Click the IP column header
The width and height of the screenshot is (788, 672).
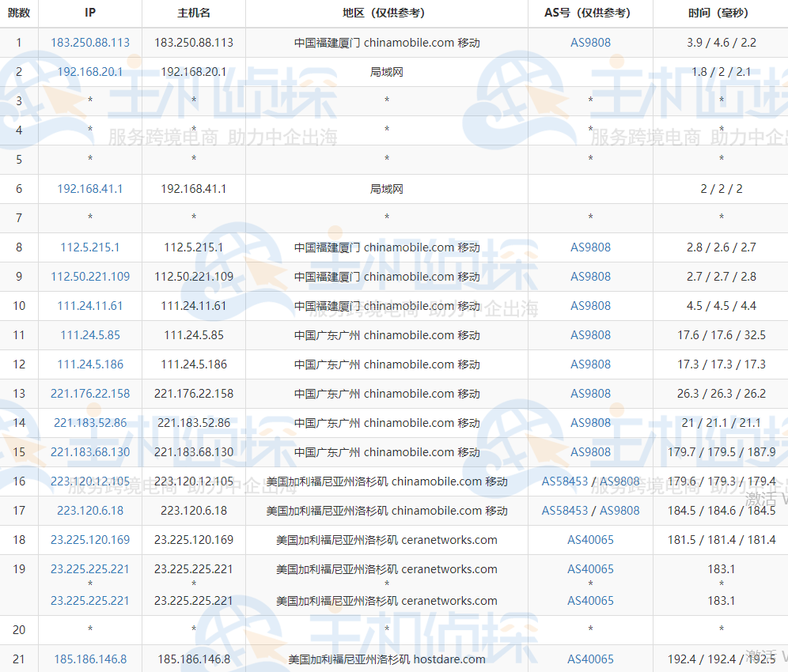(89, 13)
